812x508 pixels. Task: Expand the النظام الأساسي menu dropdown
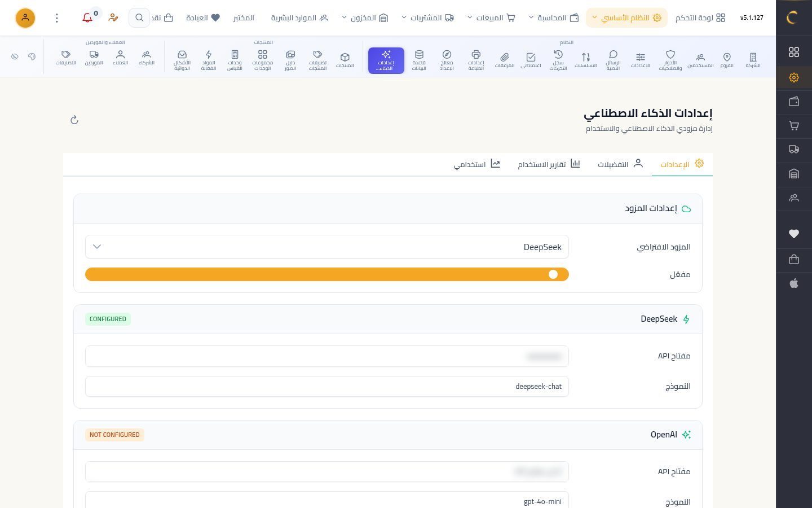coord(626,17)
